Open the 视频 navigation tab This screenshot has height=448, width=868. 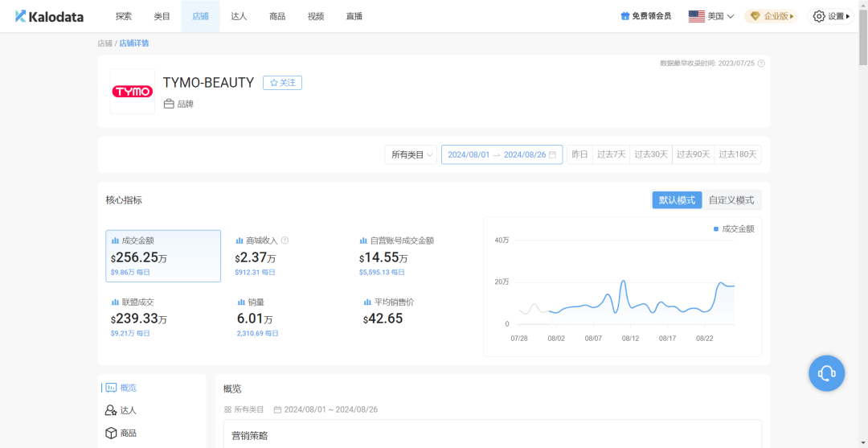(x=316, y=16)
